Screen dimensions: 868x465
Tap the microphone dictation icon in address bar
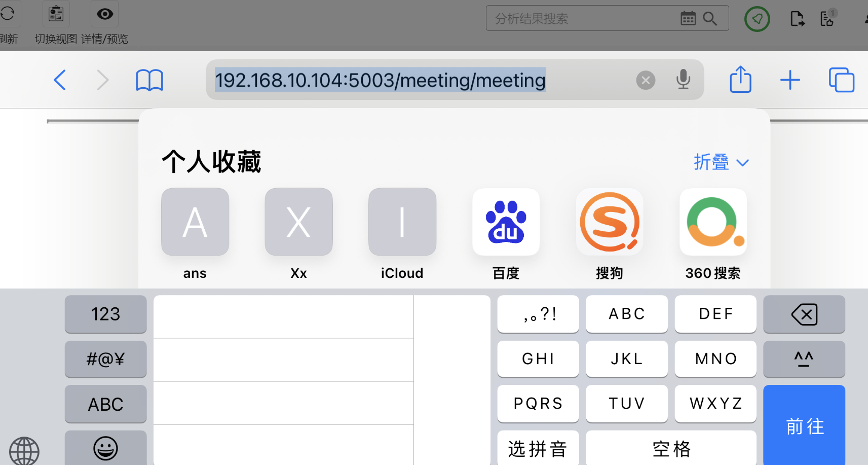click(683, 80)
